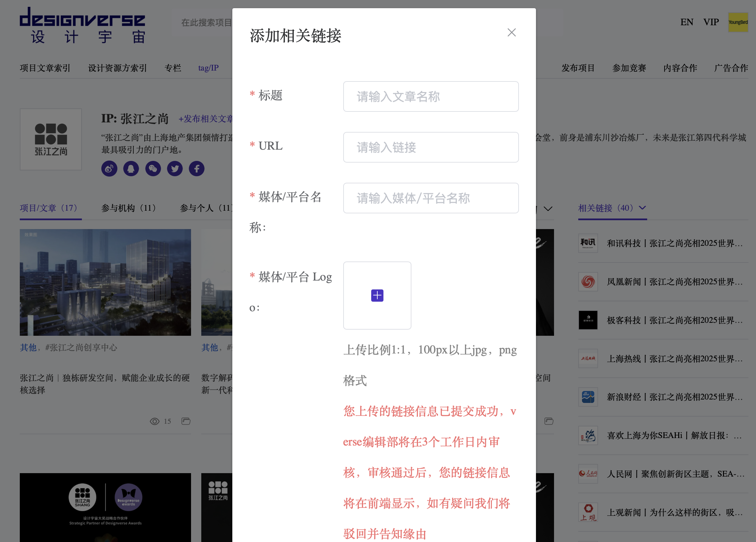Open the sort dropdown arrow above project list
The image size is (756, 542).
point(549,209)
